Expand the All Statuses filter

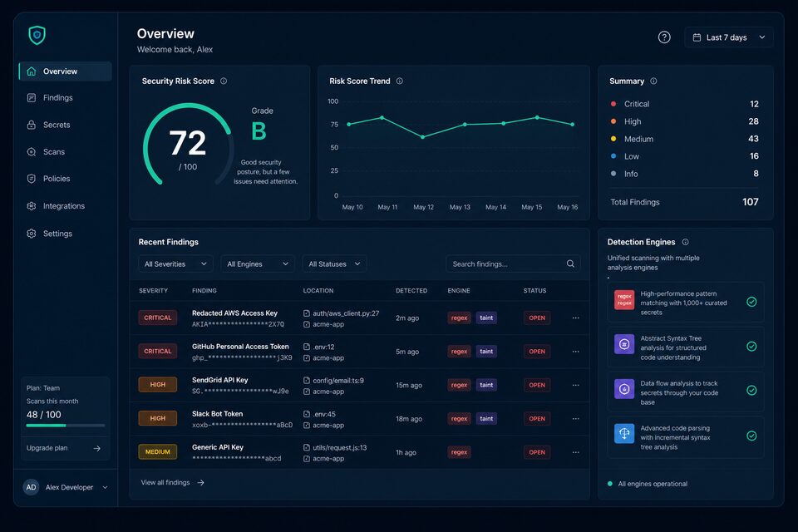point(334,264)
